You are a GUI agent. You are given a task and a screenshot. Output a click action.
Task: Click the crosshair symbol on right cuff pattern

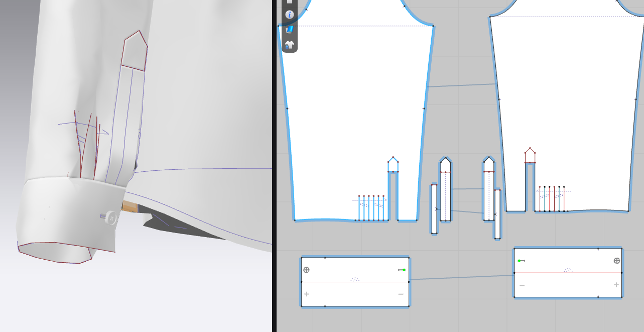point(617,261)
